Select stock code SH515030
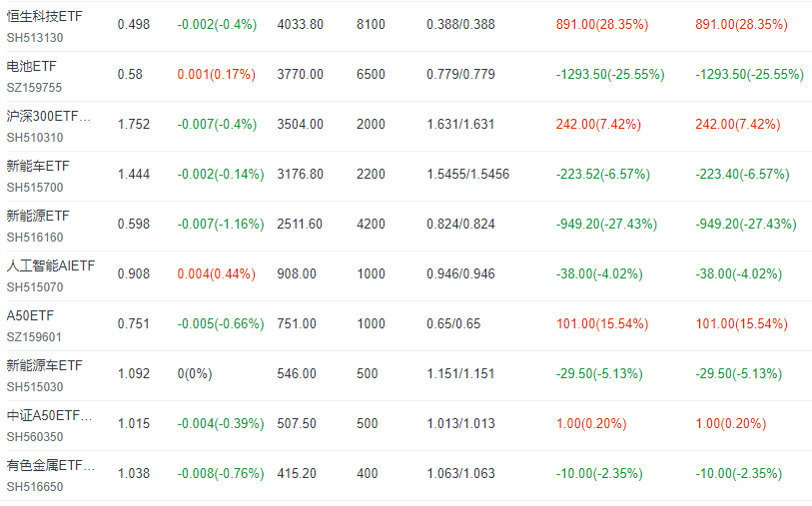Screen dimensions: 812x506 35,387
